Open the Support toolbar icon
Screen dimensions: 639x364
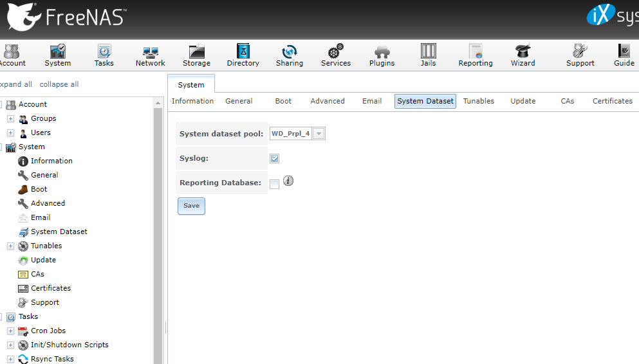coord(580,55)
